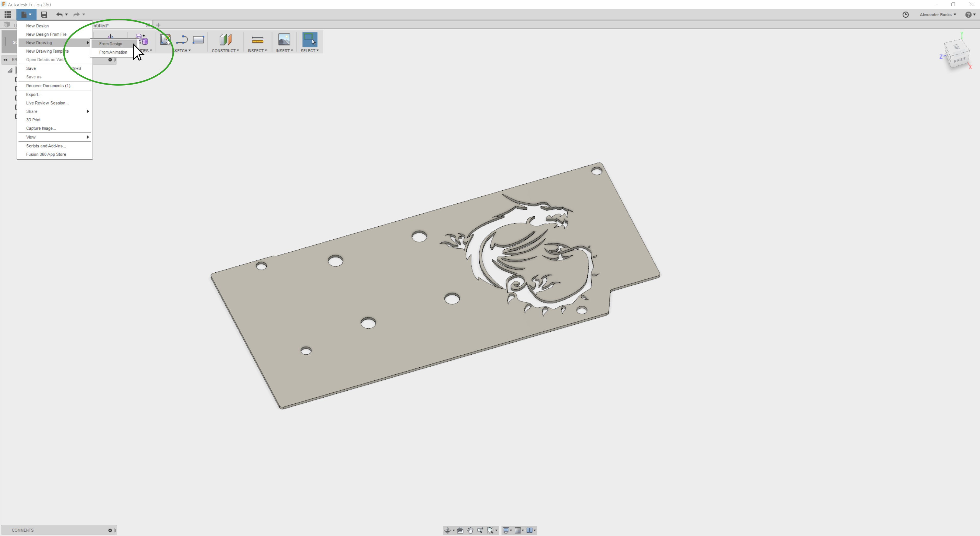Image resolution: width=980 pixels, height=536 pixels.
Task: Click the Look At icon
Action: click(x=460, y=530)
